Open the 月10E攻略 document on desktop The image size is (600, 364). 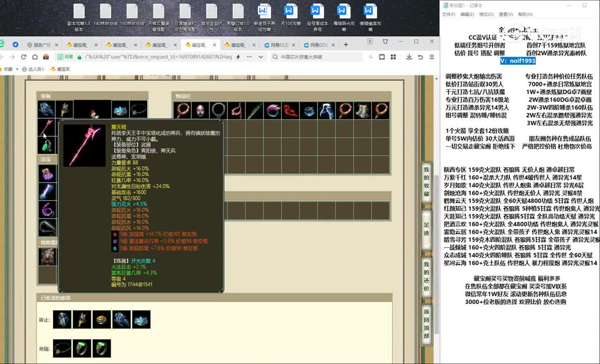point(290,16)
